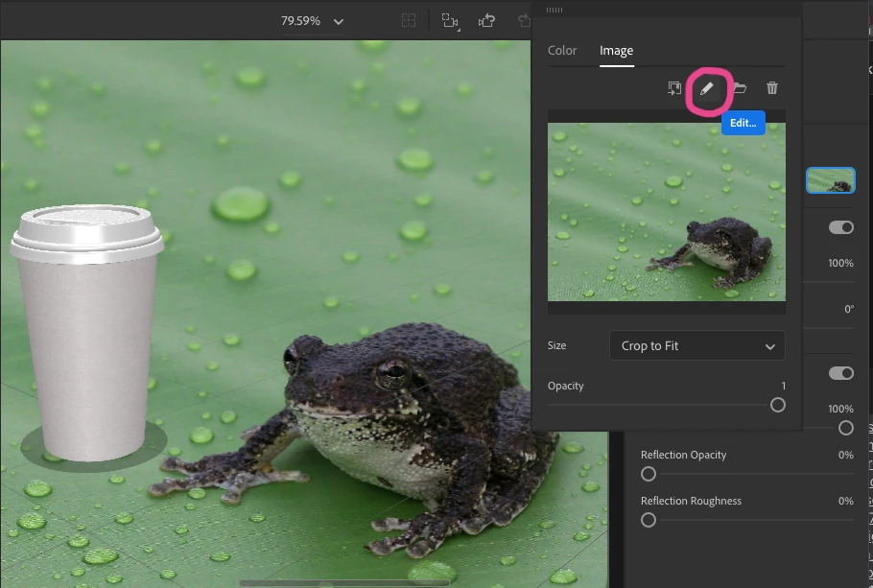Click the 0° rotation value

(849, 309)
